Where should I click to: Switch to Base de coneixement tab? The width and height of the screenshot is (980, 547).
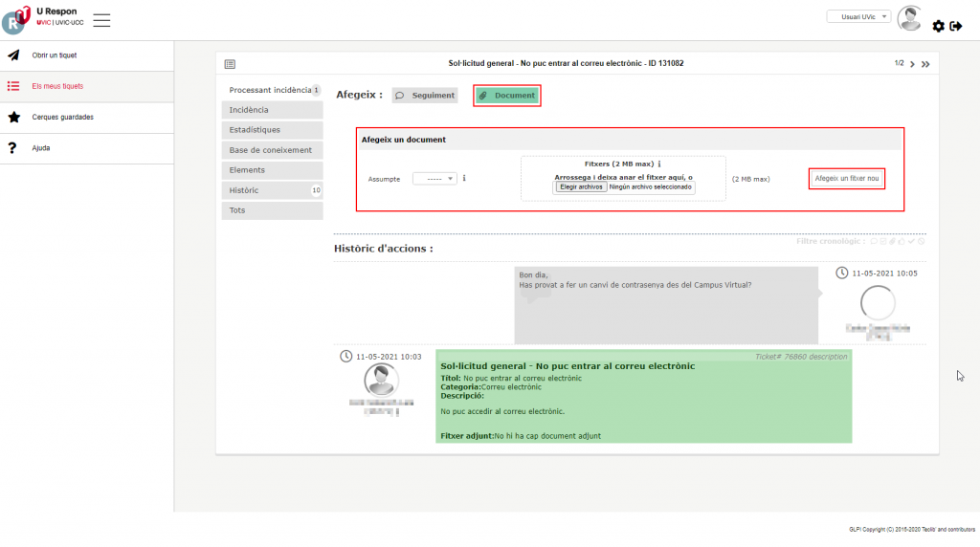[x=271, y=150]
